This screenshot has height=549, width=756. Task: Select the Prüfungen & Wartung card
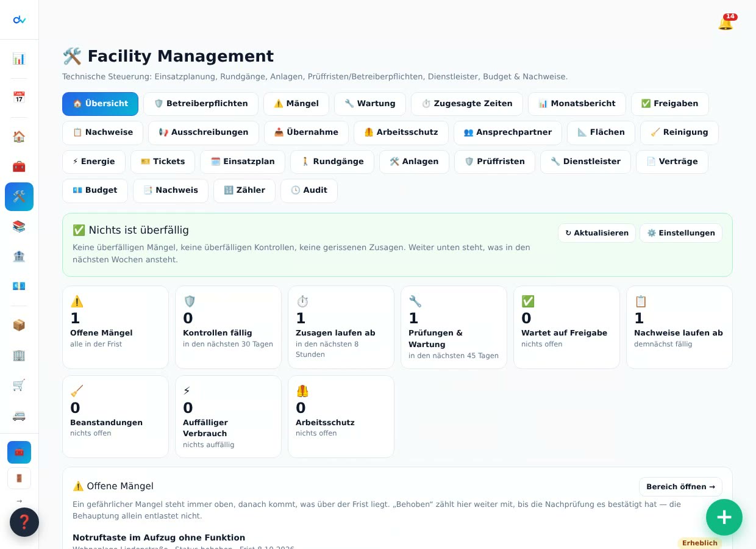454,327
